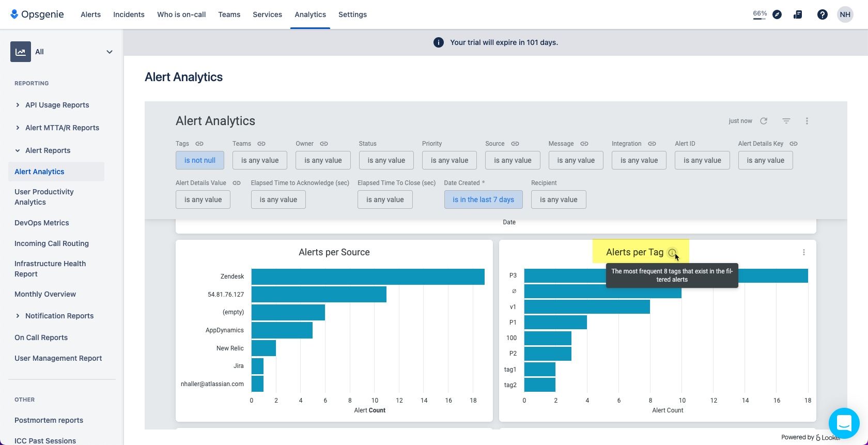This screenshot has height=445, width=868.
Task: Click the info icon next to Alerts per Tag
Action: (x=672, y=253)
